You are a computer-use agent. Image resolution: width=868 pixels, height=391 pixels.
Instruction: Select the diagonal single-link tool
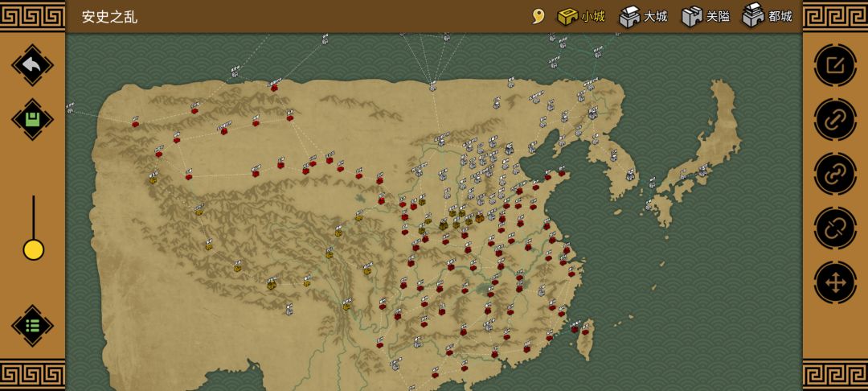coord(835,120)
